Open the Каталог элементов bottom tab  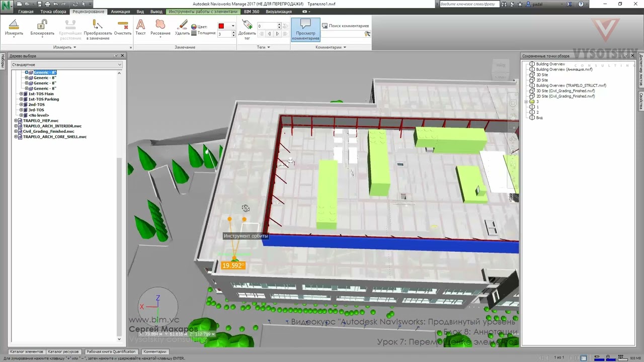pyautogui.click(x=27, y=352)
